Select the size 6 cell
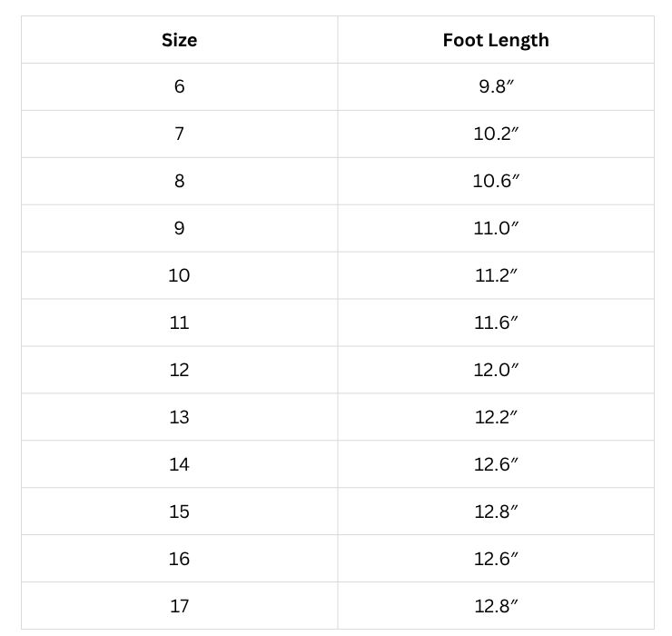672x636 pixels. pyautogui.click(x=179, y=86)
